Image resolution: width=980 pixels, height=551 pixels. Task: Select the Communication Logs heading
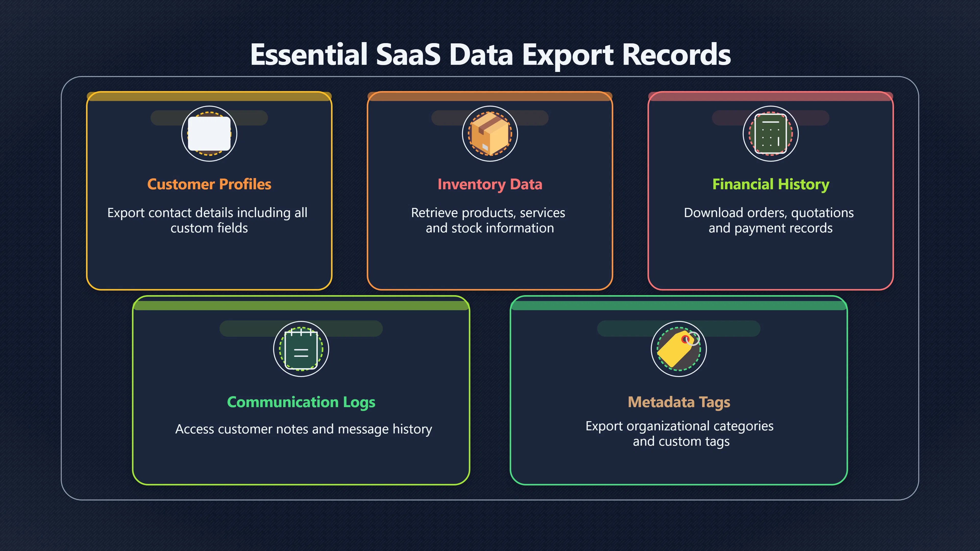click(301, 402)
